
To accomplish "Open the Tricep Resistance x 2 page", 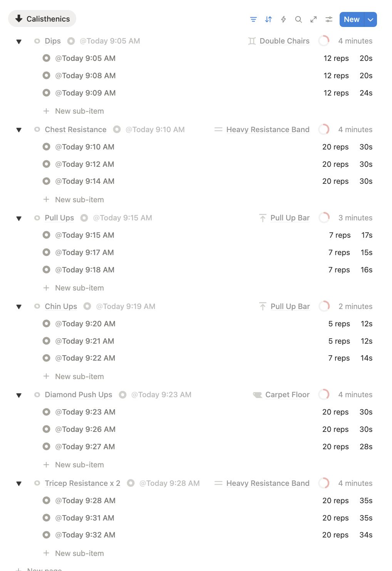I will 82,483.
